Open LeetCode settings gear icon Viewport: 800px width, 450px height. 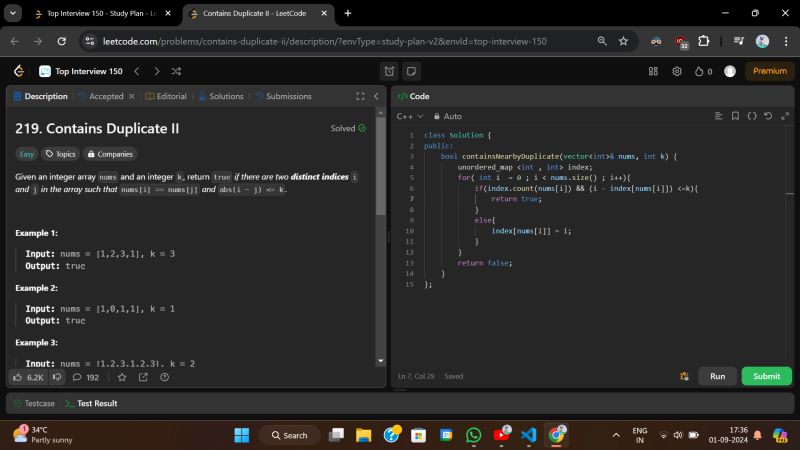676,71
